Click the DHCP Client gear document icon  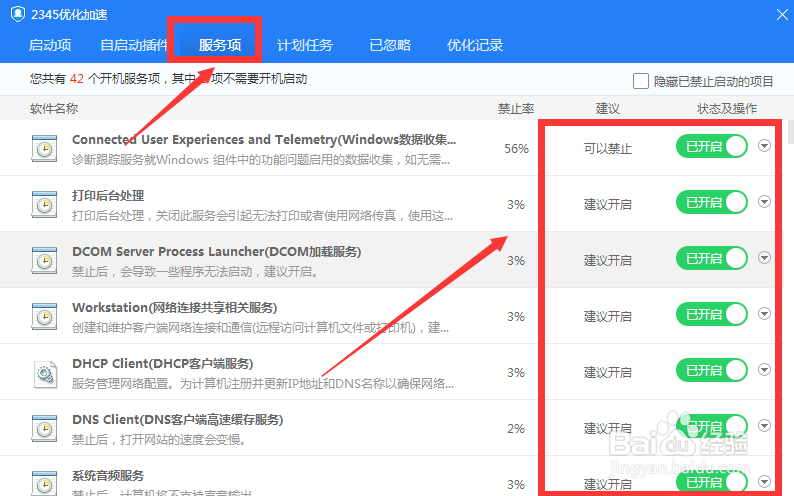click(x=45, y=374)
